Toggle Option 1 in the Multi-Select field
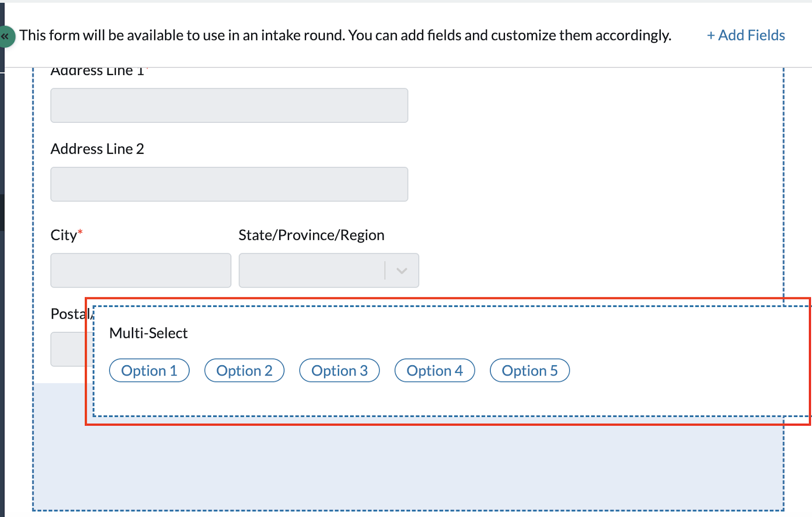This screenshot has height=517, width=812. coord(149,370)
